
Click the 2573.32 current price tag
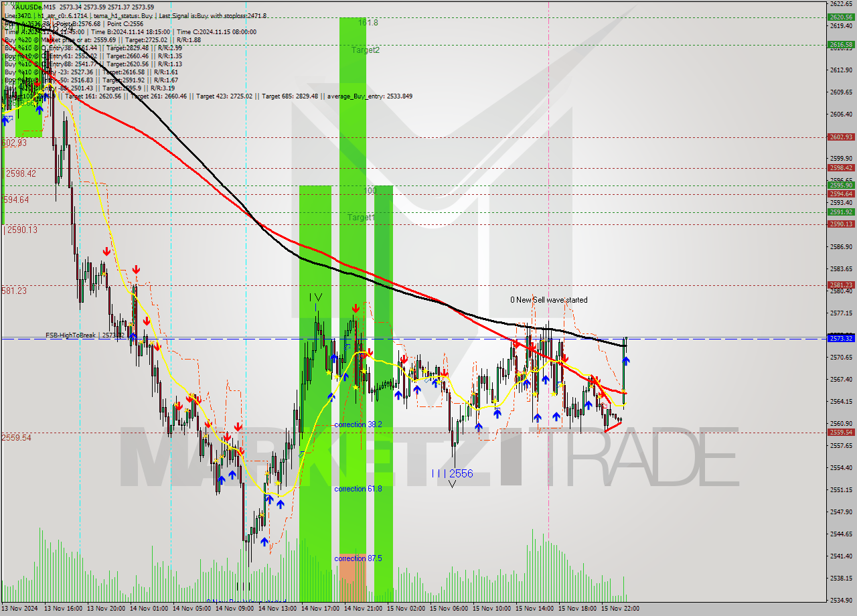coord(841,338)
